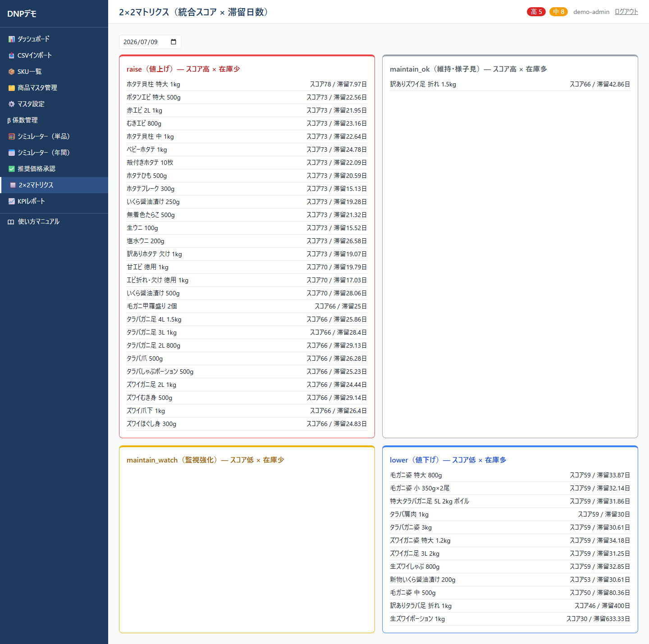Screen dimensions: 649x644
Task: Click row ズワイほぐし身 300g
Action: point(247,424)
